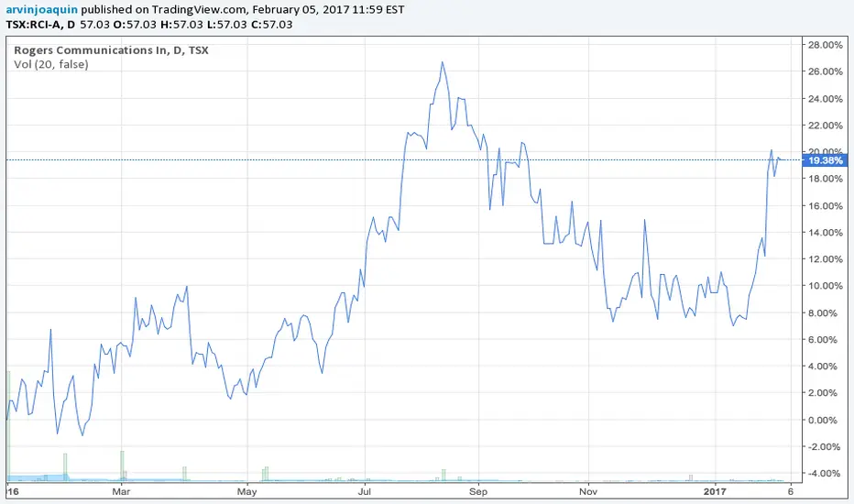854x504 pixels.
Task: Click the Vol (20, false) indicator label
Action: coord(51,64)
